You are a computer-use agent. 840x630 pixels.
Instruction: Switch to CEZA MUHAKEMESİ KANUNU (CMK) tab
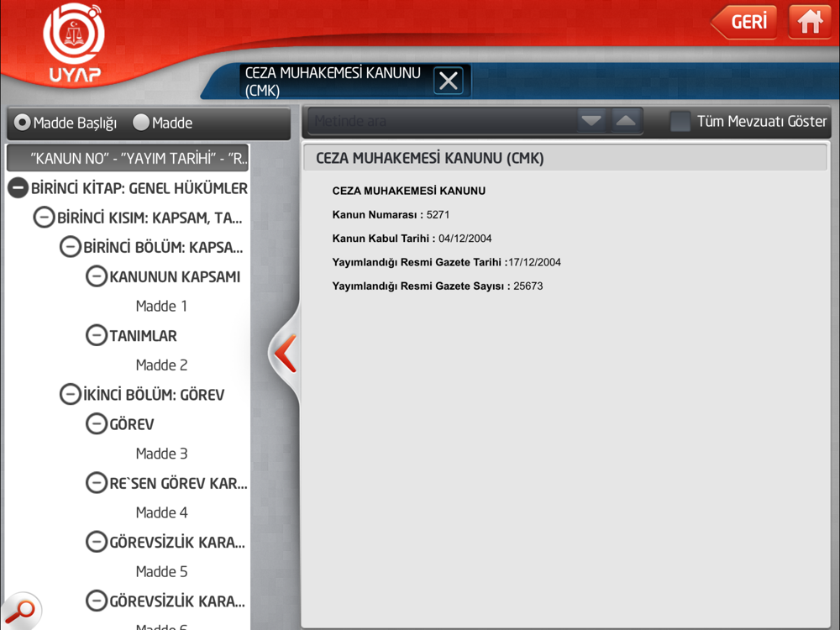(x=333, y=81)
